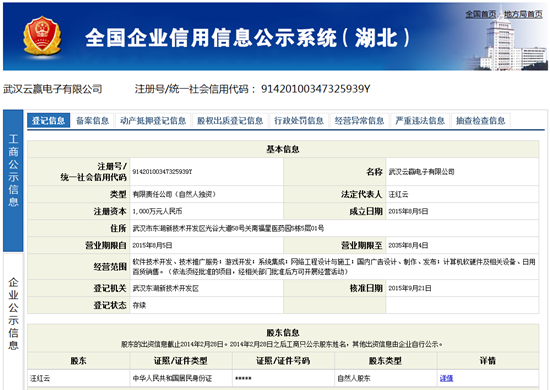
Task: Open the 动产抵押登记信息 tab
Action: (153, 121)
